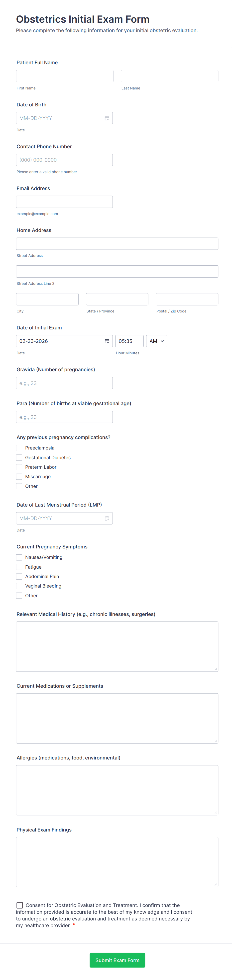Screen dimensions: 232x980
Task: Click the Hour Minutes time field
Action: coord(129,341)
